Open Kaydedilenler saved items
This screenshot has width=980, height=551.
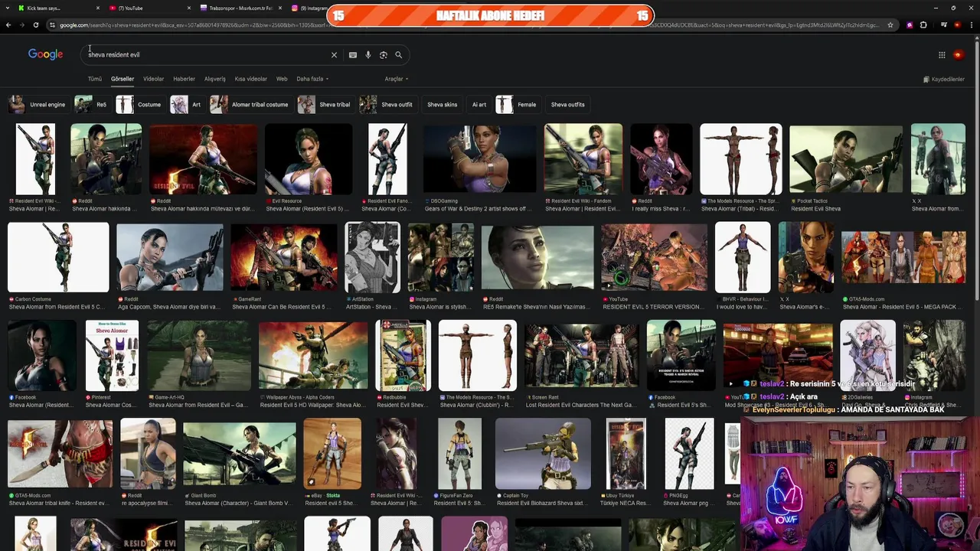click(944, 80)
